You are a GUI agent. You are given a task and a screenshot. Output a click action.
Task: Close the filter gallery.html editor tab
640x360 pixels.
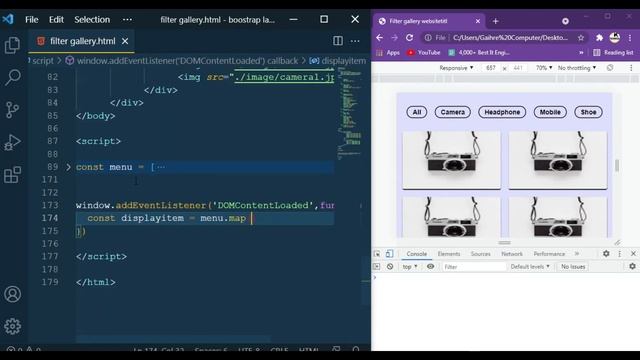(x=125, y=41)
